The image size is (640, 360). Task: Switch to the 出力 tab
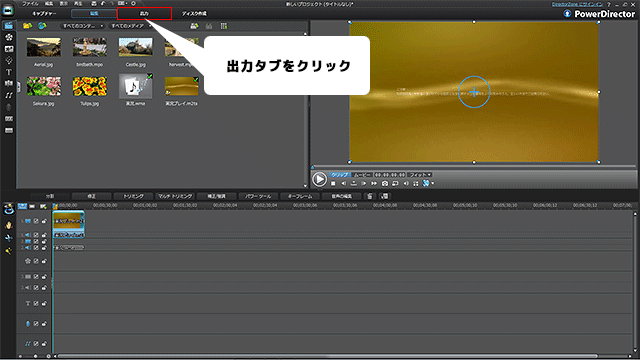pyautogui.click(x=144, y=13)
